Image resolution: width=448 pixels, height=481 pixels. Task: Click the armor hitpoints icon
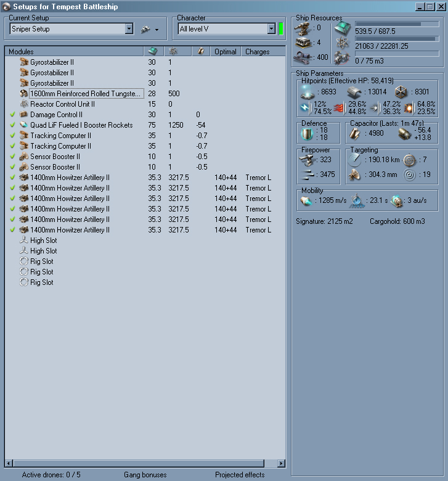click(x=354, y=92)
